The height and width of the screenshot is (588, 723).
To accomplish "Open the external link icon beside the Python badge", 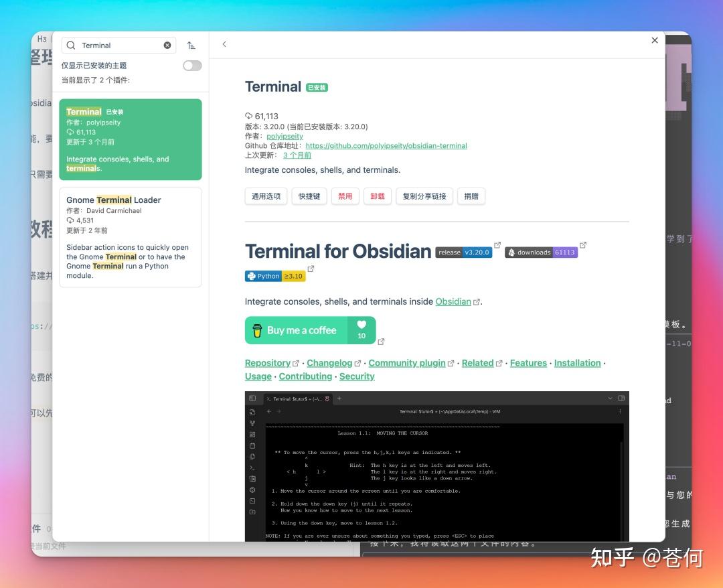I will 311,269.
